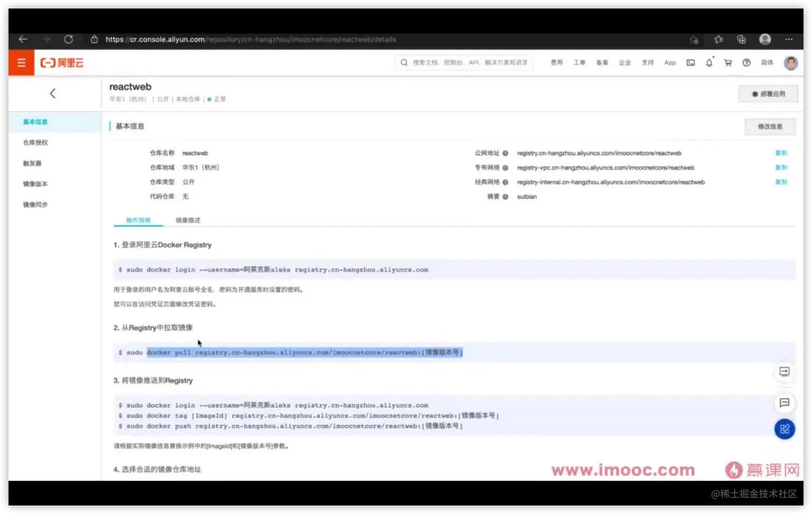
Task: Open the help question mark icon
Action: pos(746,63)
